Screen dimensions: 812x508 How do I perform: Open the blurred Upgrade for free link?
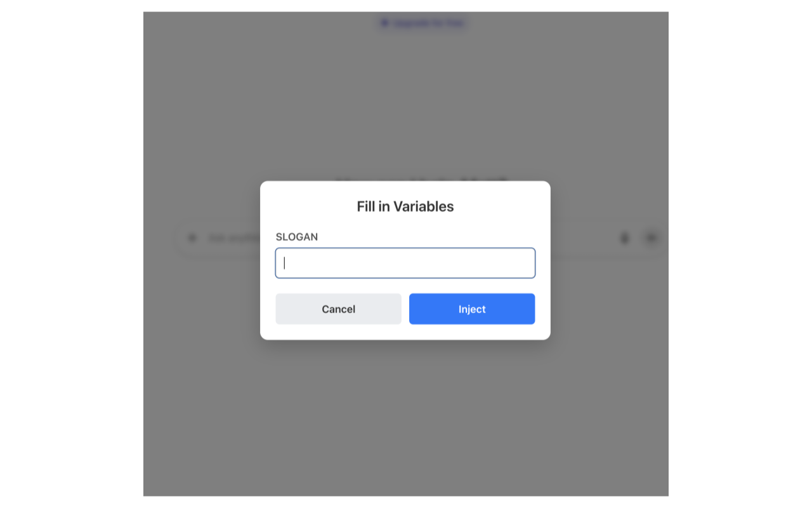click(423, 23)
